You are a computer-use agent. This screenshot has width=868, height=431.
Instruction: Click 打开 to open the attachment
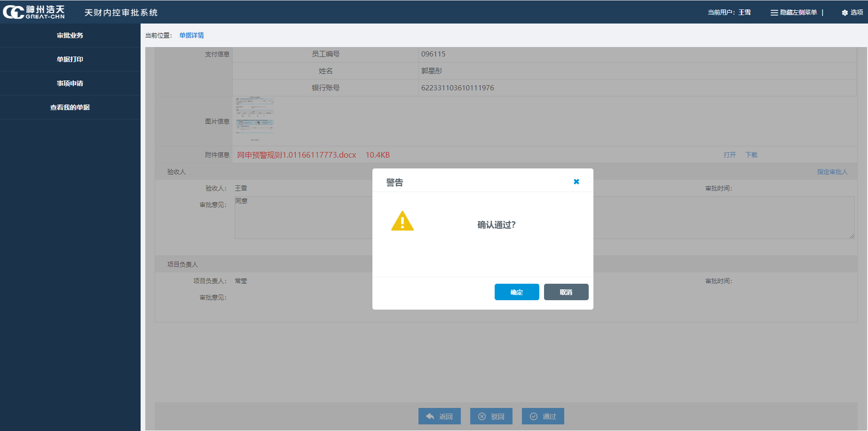tap(729, 155)
